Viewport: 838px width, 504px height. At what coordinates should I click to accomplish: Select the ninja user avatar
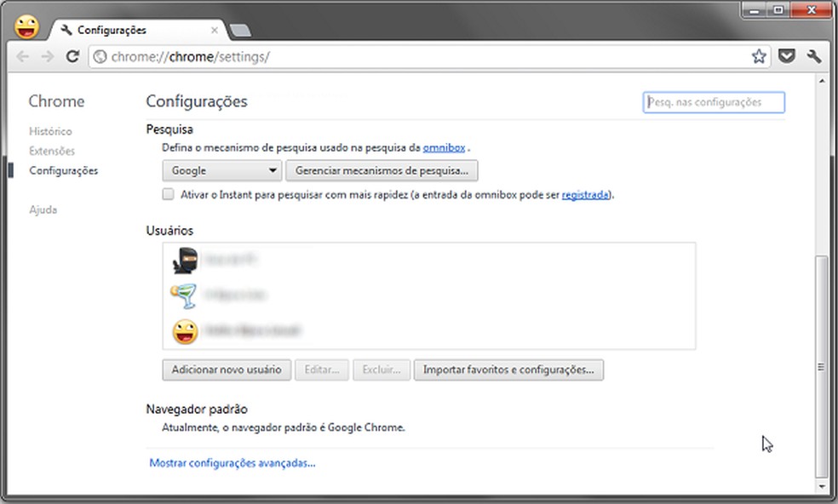coord(186,261)
